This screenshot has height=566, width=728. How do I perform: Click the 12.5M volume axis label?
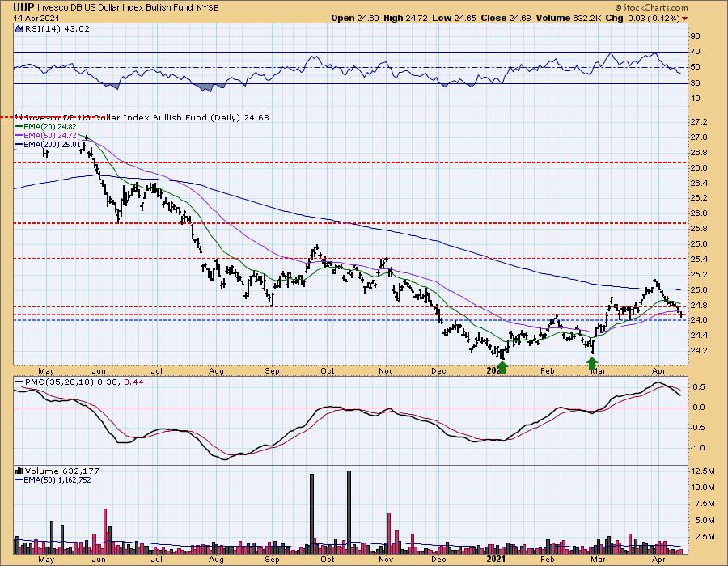click(x=703, y=471)
